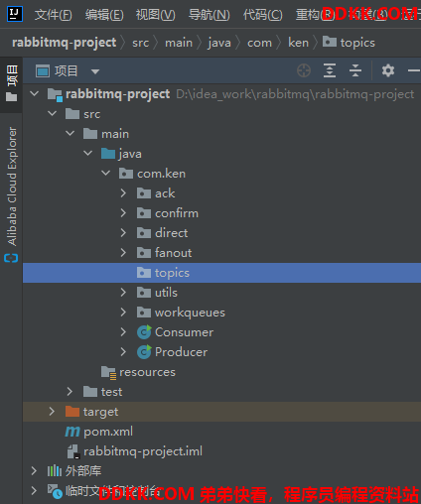Open pom.xml Maven file
This screenshot has height=504, width=421.
tap(108, 432)
